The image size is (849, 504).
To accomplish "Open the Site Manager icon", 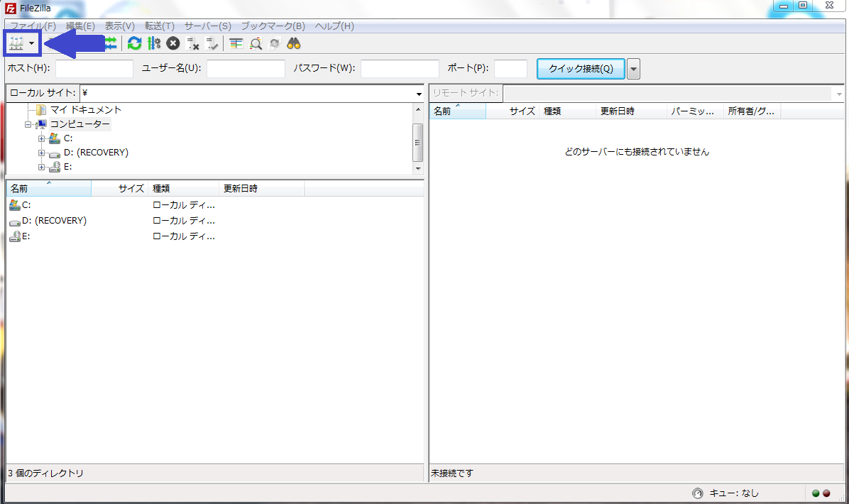I will pos(16,43).
